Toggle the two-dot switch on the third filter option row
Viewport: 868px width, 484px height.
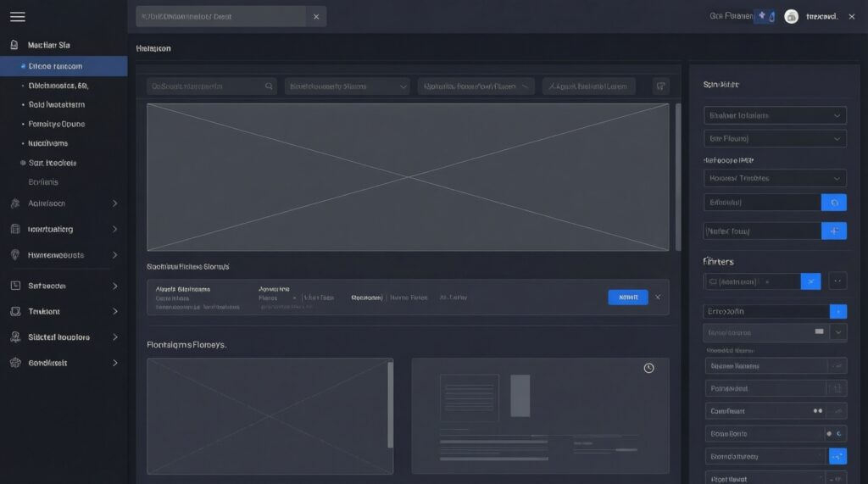tap(818, 410)
